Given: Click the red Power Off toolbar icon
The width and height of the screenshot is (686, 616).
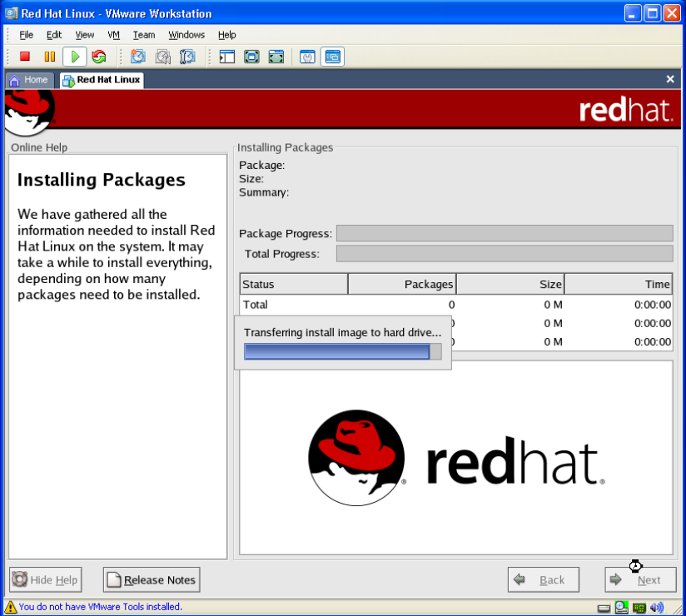Looking at the screenshot, I should tap(25, 57).
